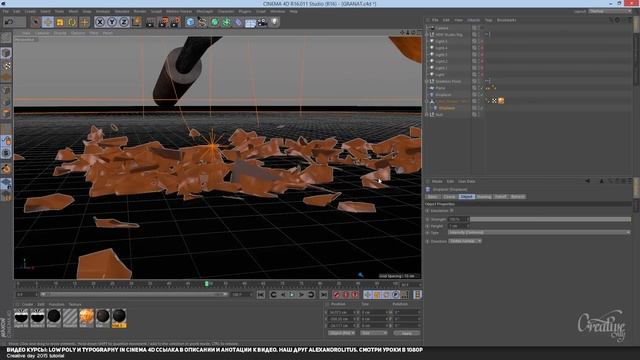Select the orange material thumbnail
The width and height of the screenshot is (640, 360).
pyautogui.click(x=87, y=318)
